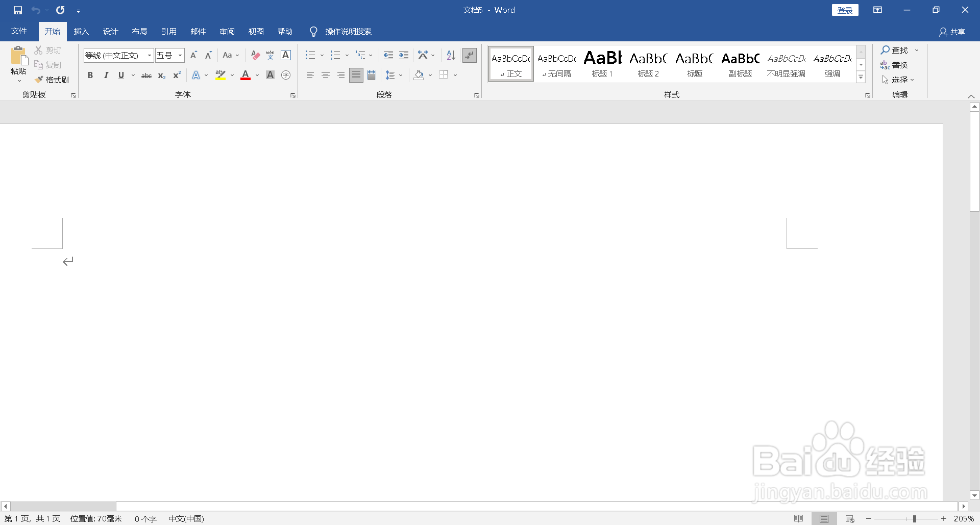Click the lightbulb Tell Me search icon

click(x=313, y=32)
